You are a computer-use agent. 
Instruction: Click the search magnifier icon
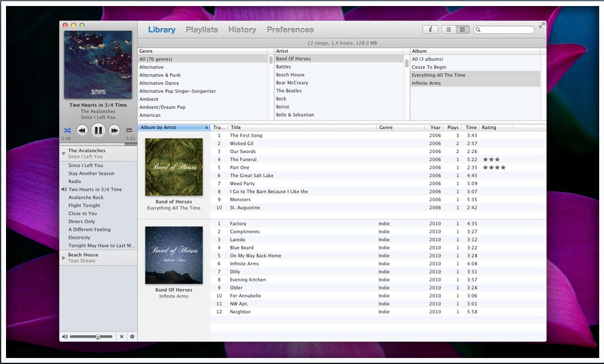(x=478, y=30)
